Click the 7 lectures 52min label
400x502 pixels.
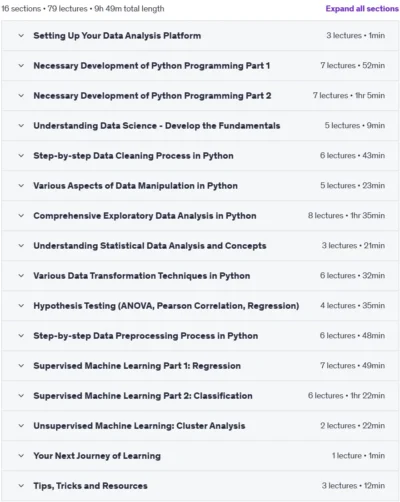[x=353, y=65]
